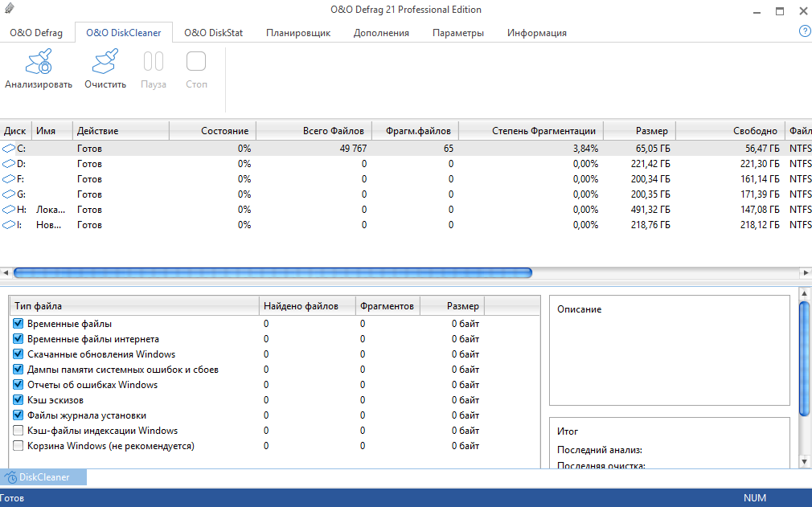Select the 491,32 ГБ size cell
This screenshot has width=812, height=507.
650,210
